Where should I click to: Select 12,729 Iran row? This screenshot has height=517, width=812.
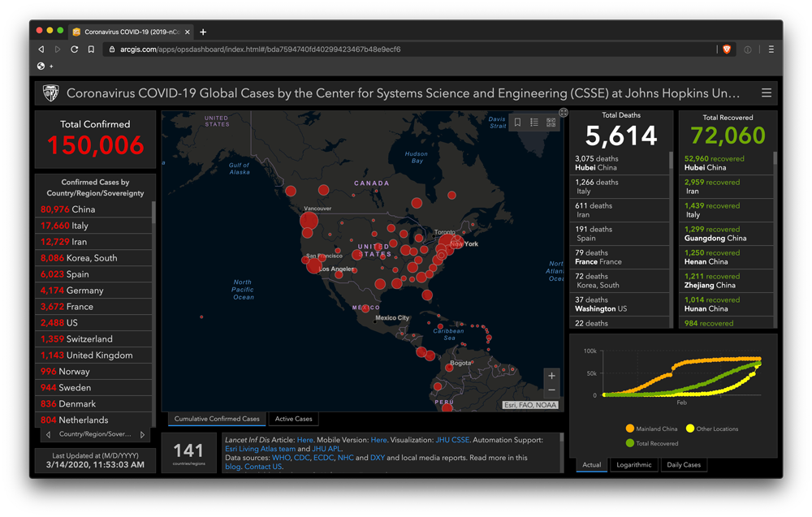click(x=95, y=242)
